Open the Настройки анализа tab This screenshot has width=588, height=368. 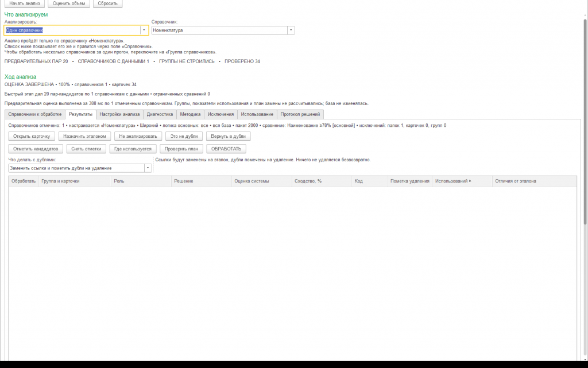(x=119, y=114)
